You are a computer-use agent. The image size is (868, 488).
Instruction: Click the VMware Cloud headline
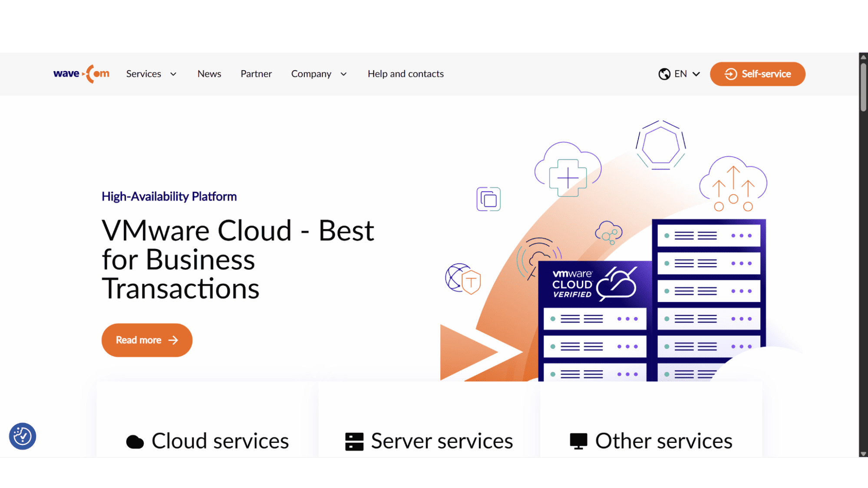point(238,259)
